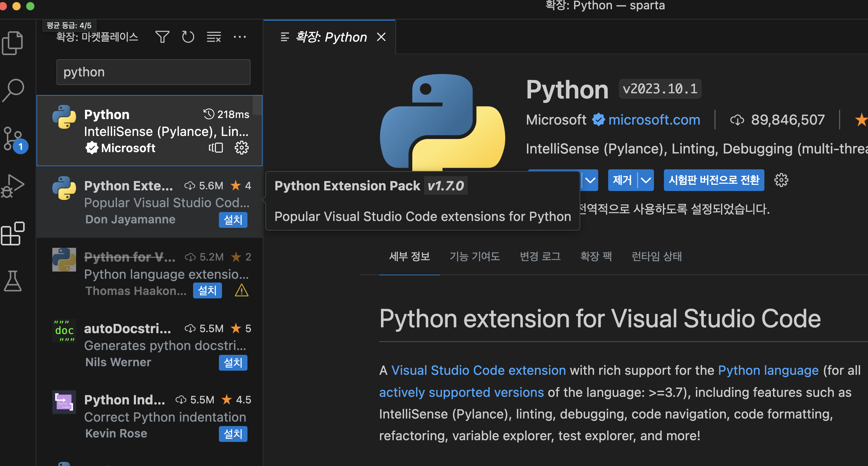The image size is (868, 466).
Task: Expand the dropdown arrow next to 제거
Action: 646,180
